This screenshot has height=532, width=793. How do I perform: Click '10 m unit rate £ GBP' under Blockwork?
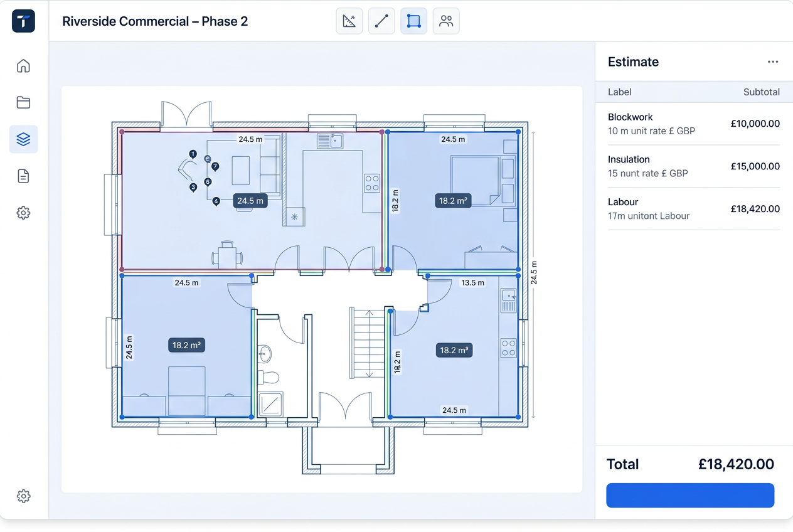point(651,130)
